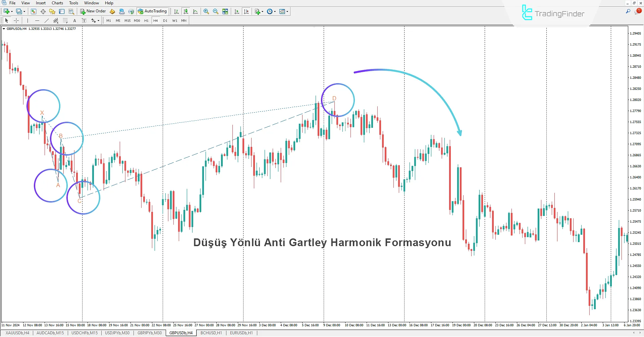Switch chart to candlestick display
Image resolution: width=644 pixels, height=337 pixels.
(186, 11)
